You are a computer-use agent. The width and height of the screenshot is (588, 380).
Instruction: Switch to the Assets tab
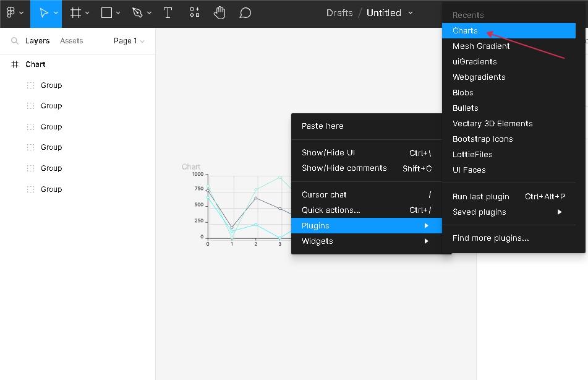coord(71,41)
